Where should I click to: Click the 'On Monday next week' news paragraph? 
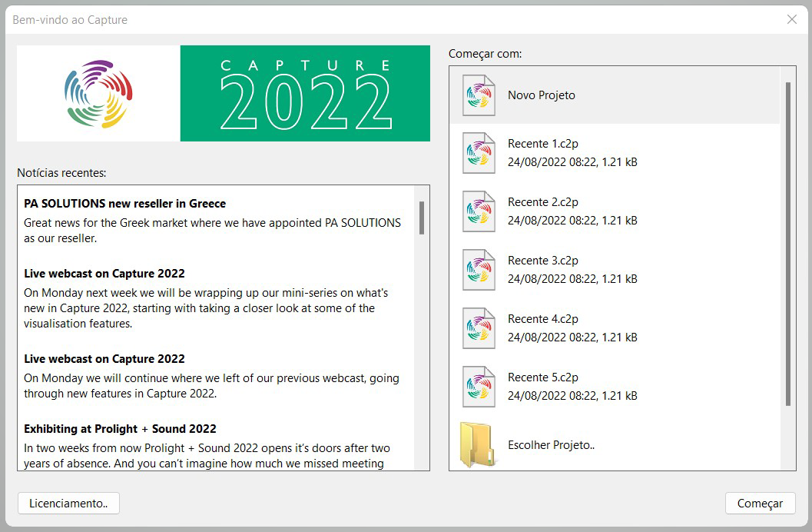tap(206, 308)
